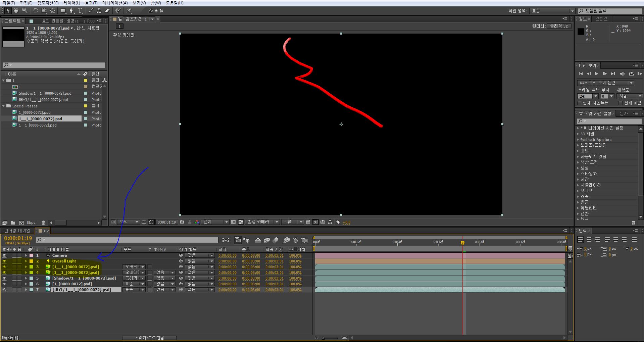Select the Selection arrow tool

pos(8,11)
